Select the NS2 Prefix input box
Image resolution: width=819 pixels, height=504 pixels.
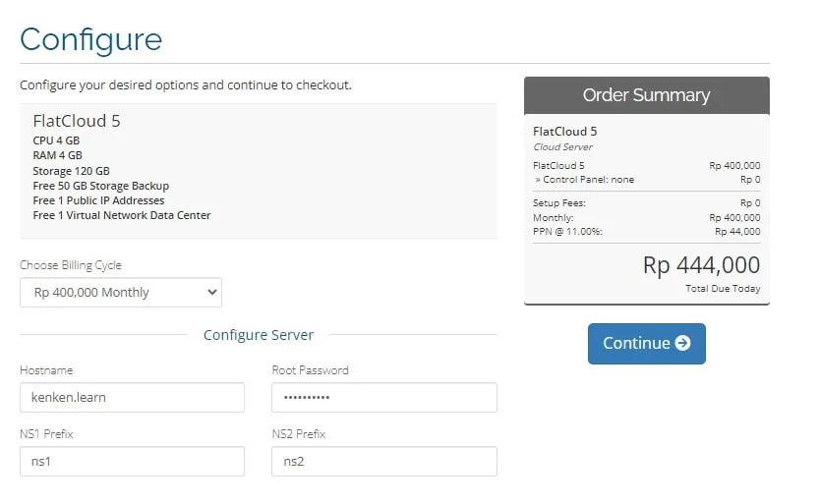coord(383,461)
